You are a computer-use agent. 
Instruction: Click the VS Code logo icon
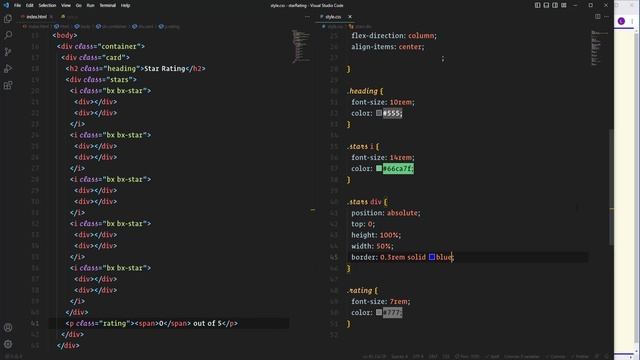6,5
